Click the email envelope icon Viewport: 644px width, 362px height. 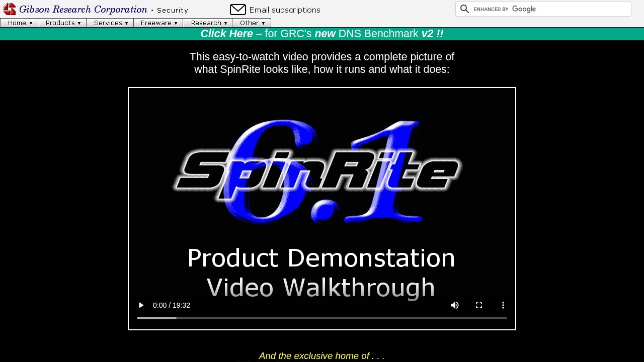pos(238,10)
